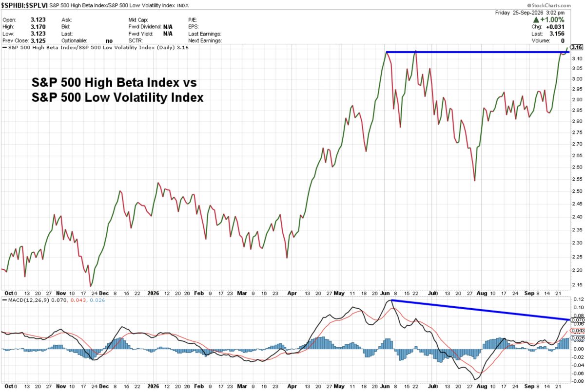The height and width of the screenshot is (392, 585).
Task: Click the 3.16 current price tag on price axis
Action: (576, 48)
